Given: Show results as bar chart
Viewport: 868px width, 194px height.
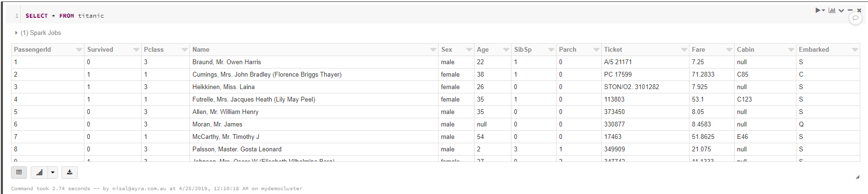Looking at the screenshot, I should tap(39, 172).
